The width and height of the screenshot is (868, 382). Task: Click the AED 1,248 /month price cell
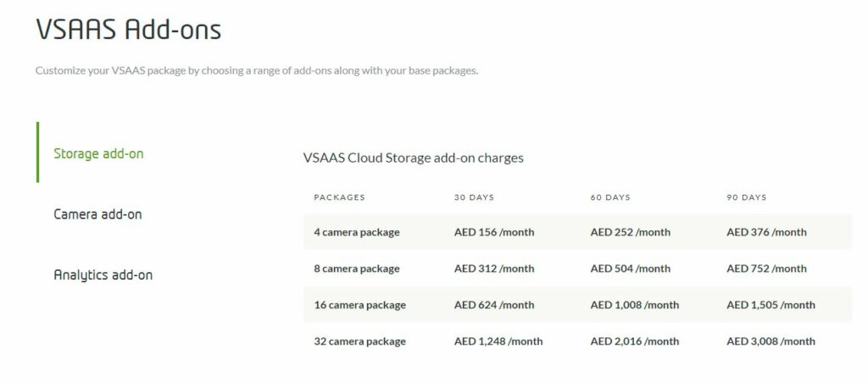(x=498, y=341)
